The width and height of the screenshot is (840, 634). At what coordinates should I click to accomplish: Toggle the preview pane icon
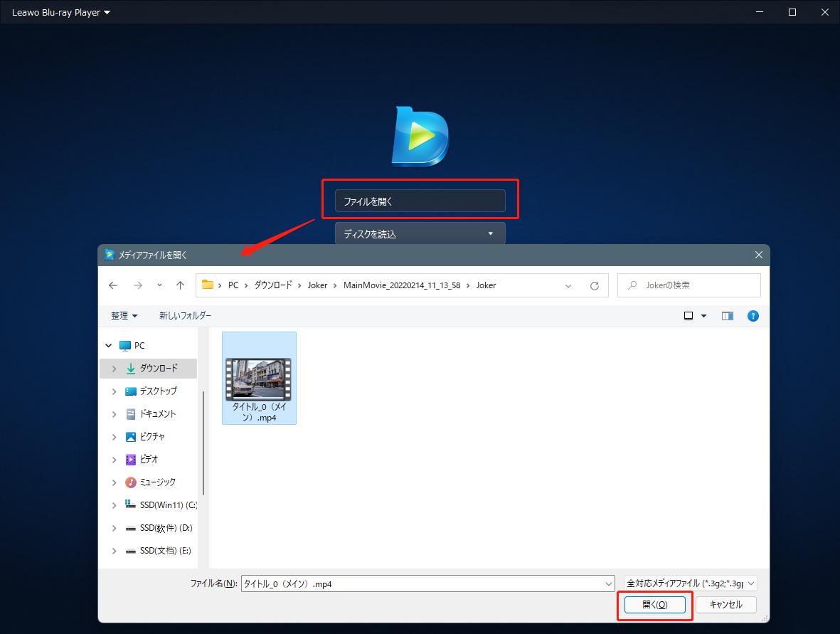[727, 316]
